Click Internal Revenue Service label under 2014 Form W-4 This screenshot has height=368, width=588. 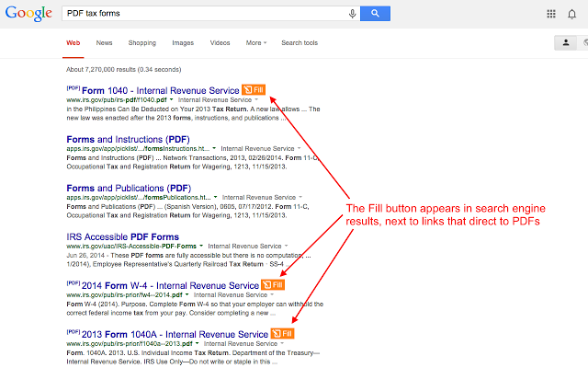[231, 295]
